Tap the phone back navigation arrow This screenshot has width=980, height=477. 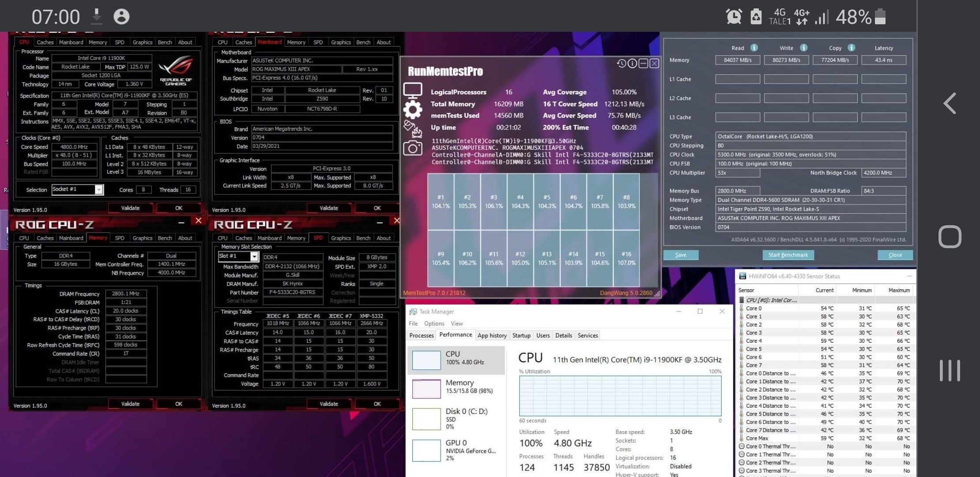coord(950,103)
